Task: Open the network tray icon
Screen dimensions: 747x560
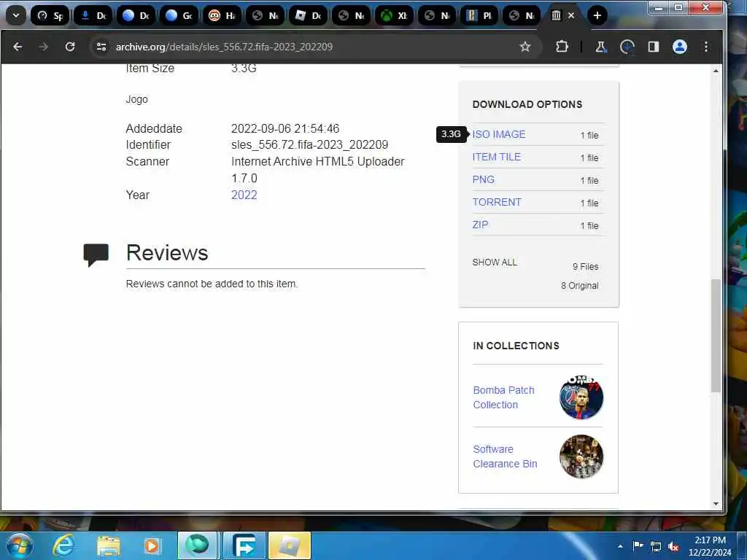Action: pos(656,546)
